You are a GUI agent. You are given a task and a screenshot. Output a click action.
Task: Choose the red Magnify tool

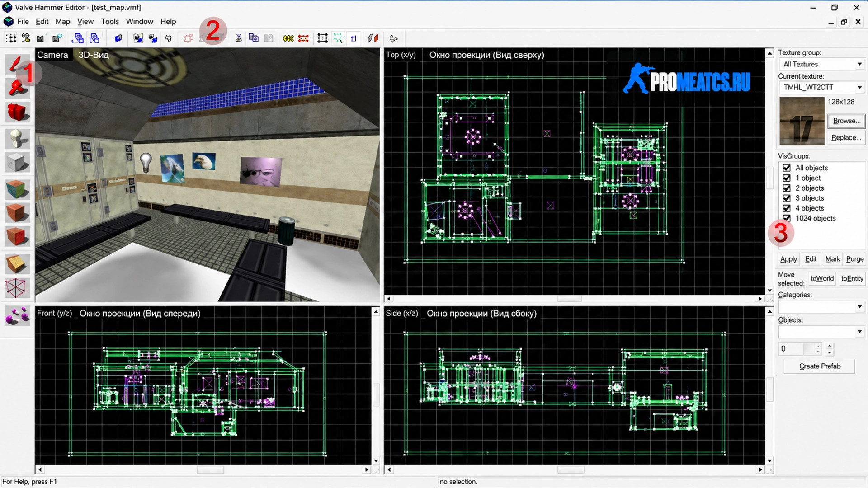tap(17, 88)
